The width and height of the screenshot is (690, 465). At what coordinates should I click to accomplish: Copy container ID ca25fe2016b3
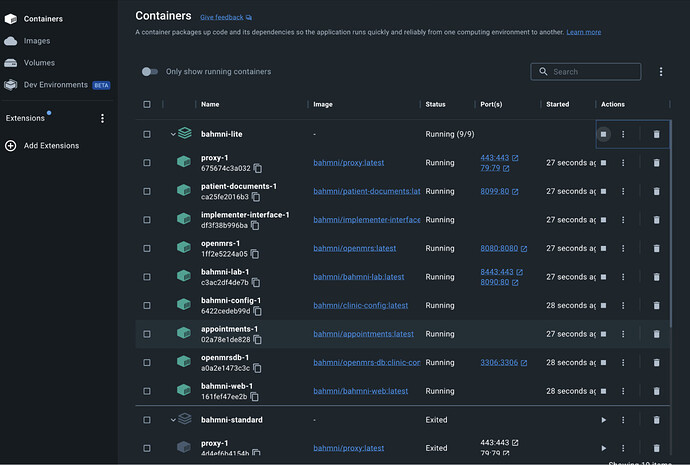coord(256,197)
